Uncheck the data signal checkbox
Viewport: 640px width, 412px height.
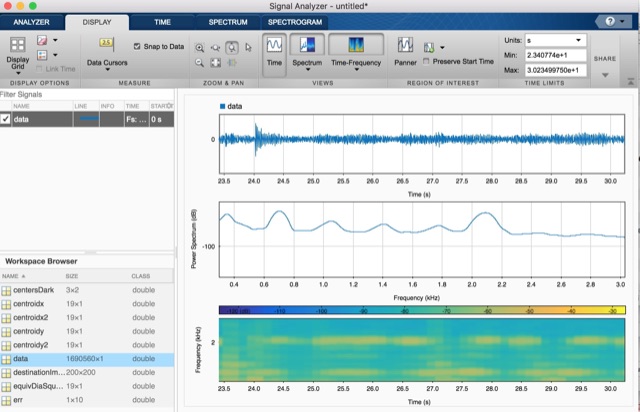pos(6,119)
